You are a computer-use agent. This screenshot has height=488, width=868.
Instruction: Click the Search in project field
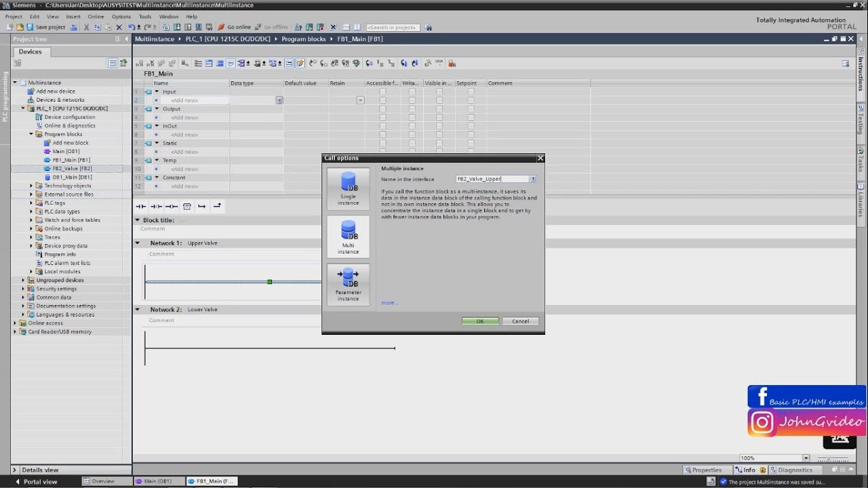coord(393,27)
